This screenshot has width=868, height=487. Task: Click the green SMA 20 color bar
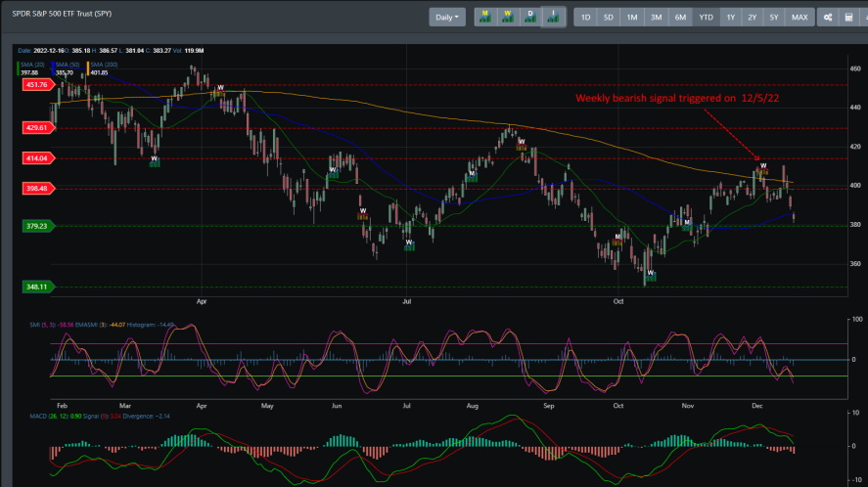[18, 68]
